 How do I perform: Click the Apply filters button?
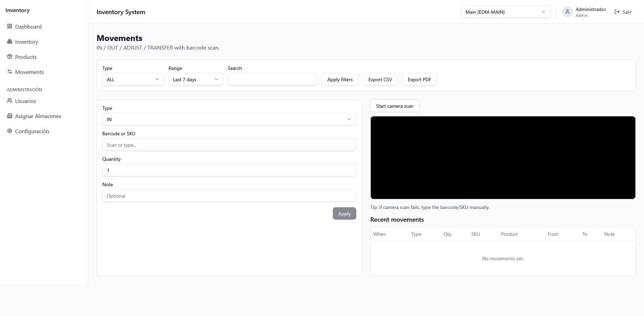point(340,79)
